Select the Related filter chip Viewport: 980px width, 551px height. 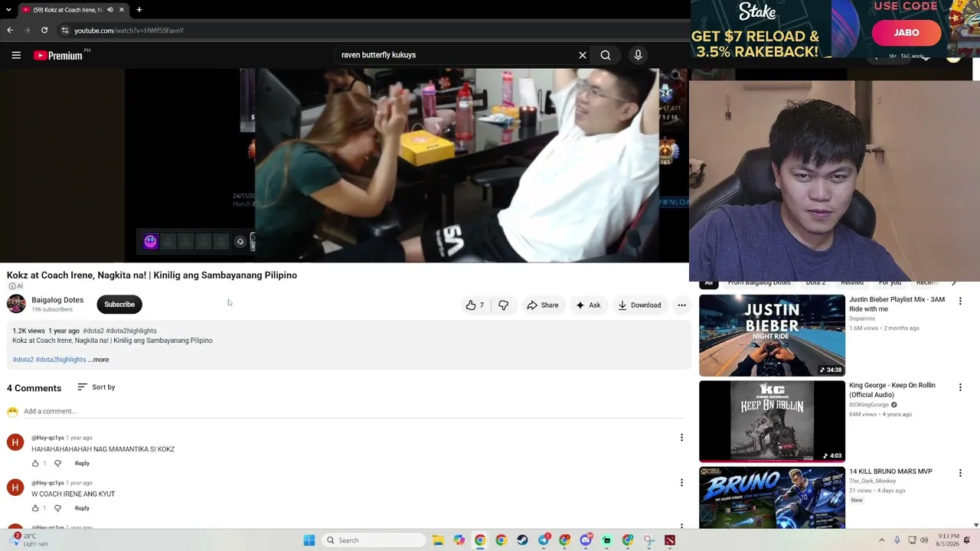click(x=851, y=283)
